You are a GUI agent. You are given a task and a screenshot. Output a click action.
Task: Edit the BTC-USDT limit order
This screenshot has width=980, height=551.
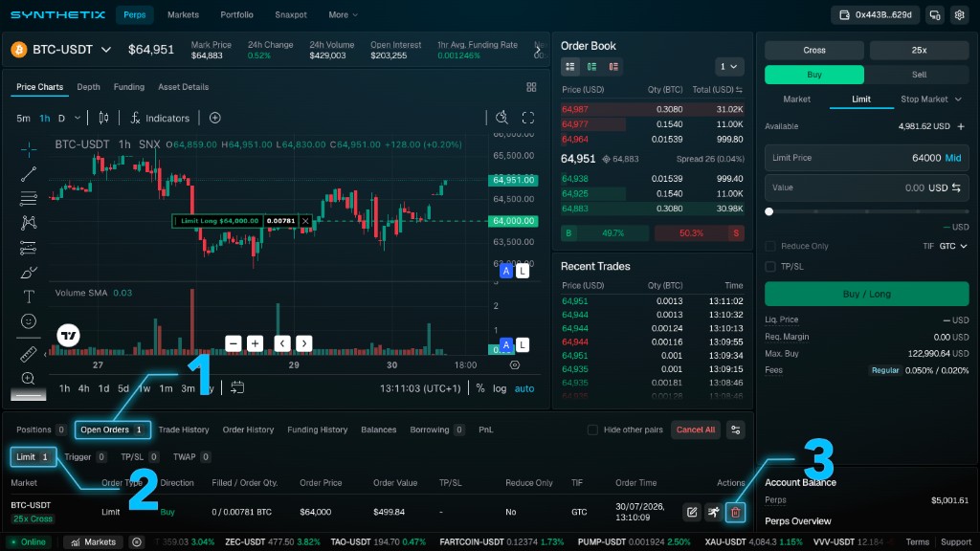click(692, 513)
